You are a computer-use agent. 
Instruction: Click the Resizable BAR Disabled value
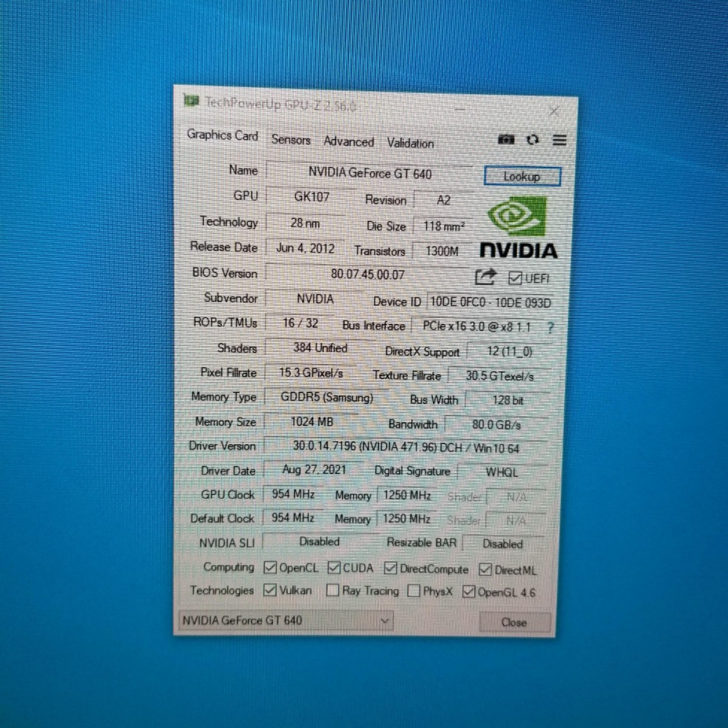[x=503, y=544]
